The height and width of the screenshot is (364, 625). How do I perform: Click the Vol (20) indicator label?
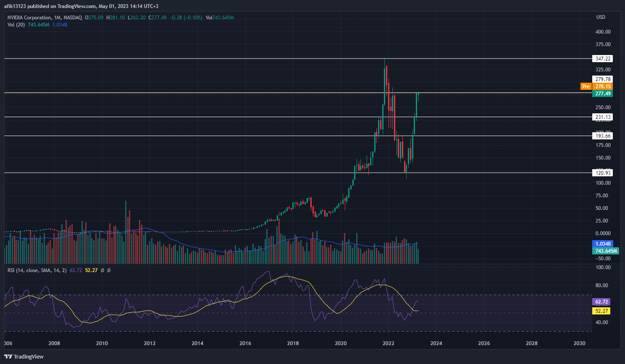(16, 25)
